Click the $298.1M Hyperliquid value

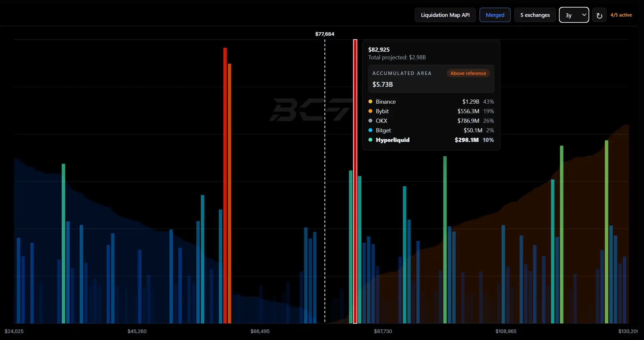click(467, 140)
